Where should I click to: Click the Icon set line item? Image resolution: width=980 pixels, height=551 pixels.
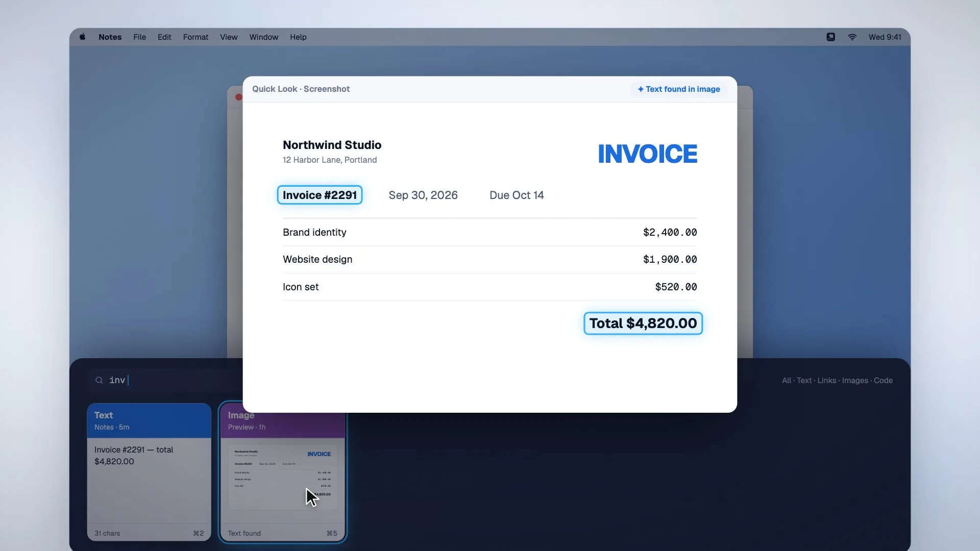301,287
